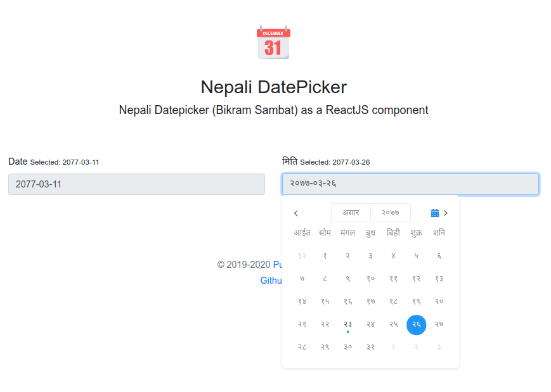Click the blue today calendar icon
Viewport: 551px width, 392px height.
435,213
